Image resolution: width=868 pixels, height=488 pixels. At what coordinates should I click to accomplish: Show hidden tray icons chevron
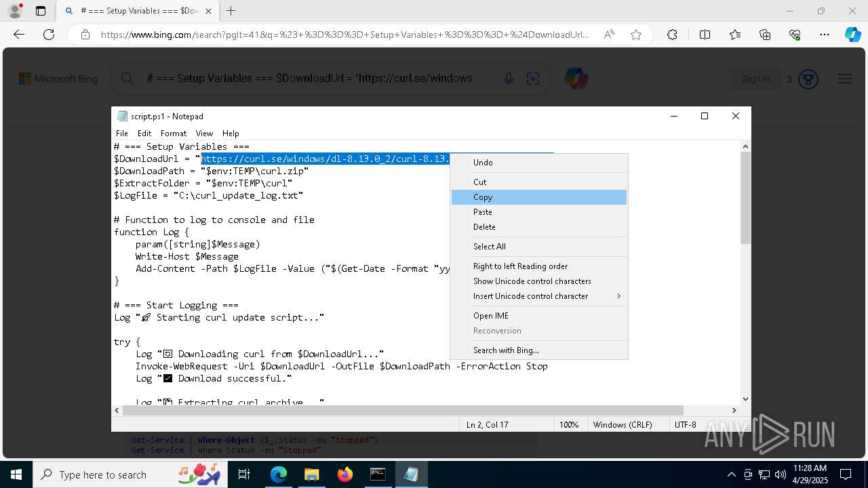[x=731, y=474]
